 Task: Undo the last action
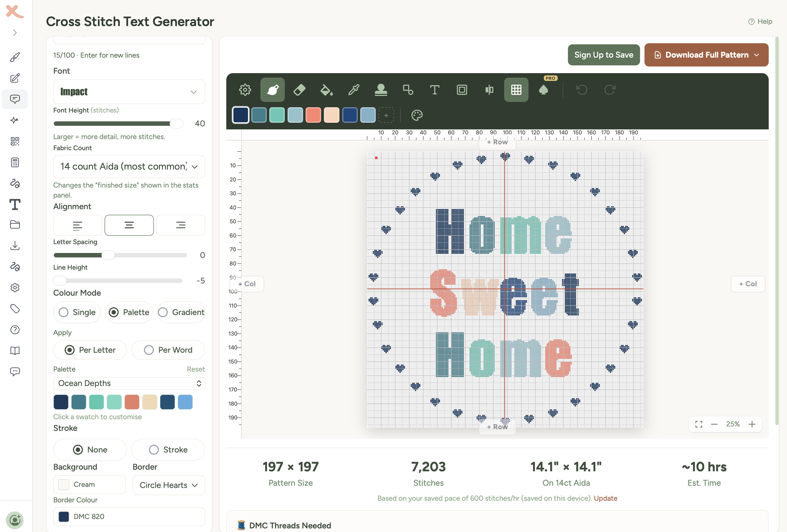click(582, 90)
